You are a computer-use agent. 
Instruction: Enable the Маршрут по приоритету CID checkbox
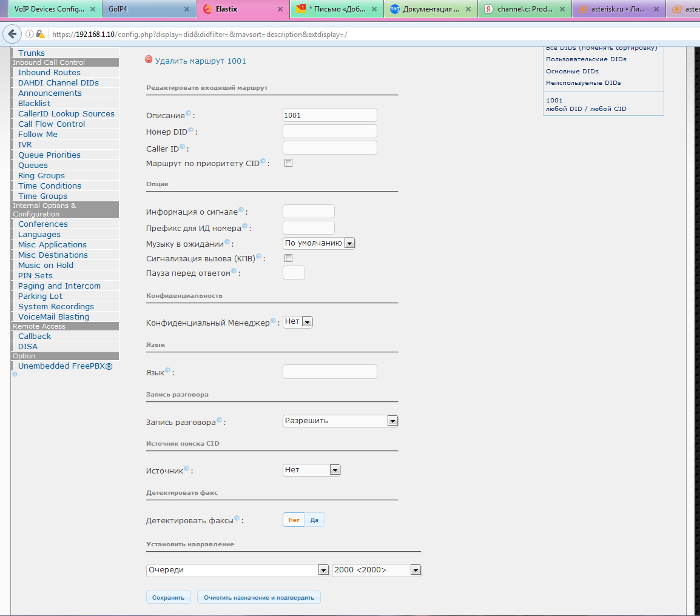(289, 163)
